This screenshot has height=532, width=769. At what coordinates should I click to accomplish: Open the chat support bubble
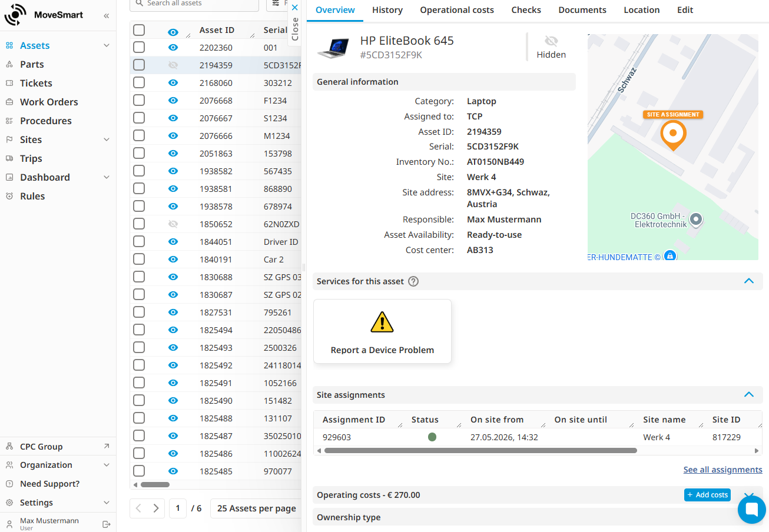coord(752,510)
